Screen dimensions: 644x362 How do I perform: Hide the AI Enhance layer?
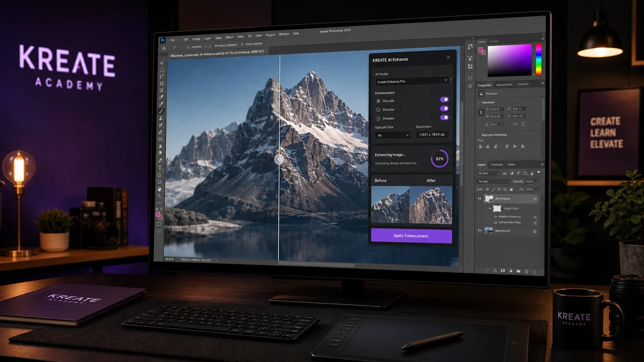(480, 199)
